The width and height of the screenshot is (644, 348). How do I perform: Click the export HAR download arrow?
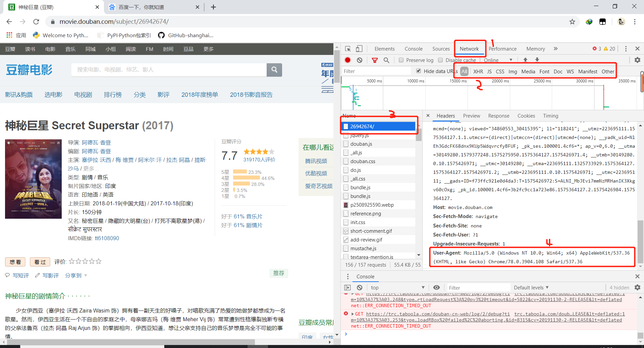537,60
